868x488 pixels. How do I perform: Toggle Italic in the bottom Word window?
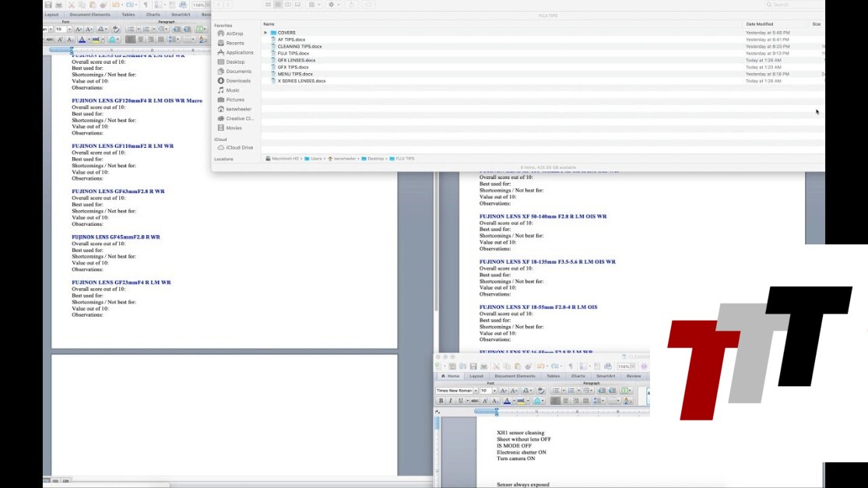[x=450, y=401]
